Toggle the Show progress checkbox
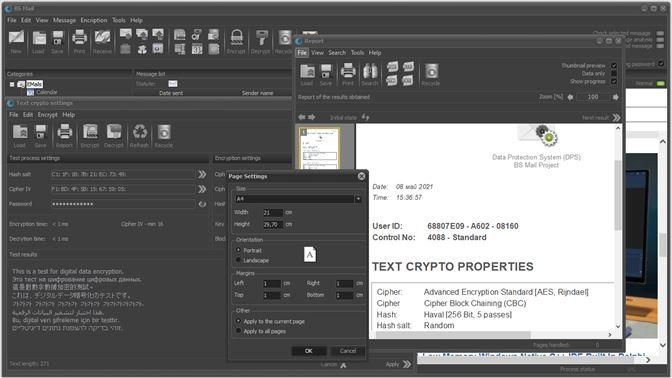The height and width of the screenshot is (378, 672). (614, 81)
